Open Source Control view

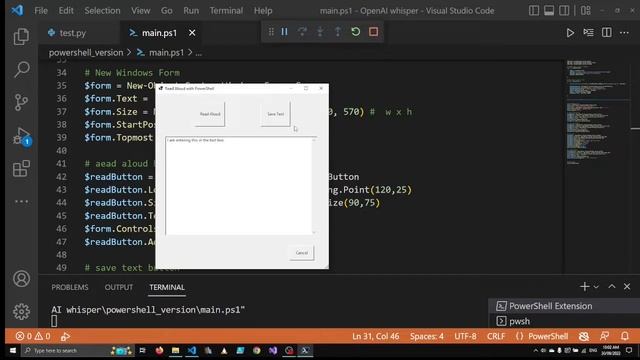pyautogui.click(x=21, y=102)
